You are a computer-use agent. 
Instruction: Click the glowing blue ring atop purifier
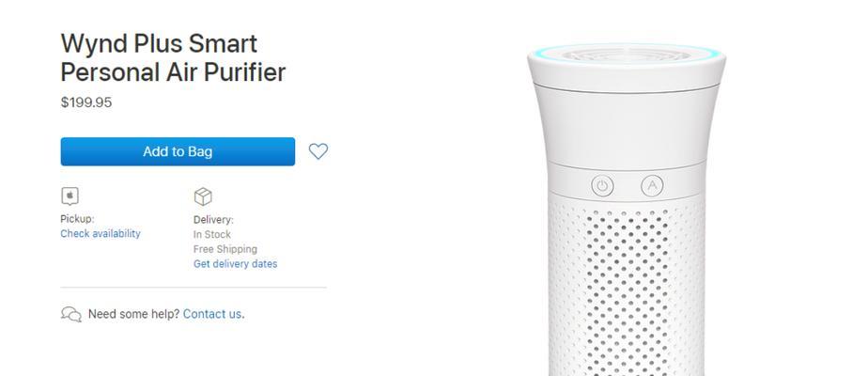coord(627,54)
